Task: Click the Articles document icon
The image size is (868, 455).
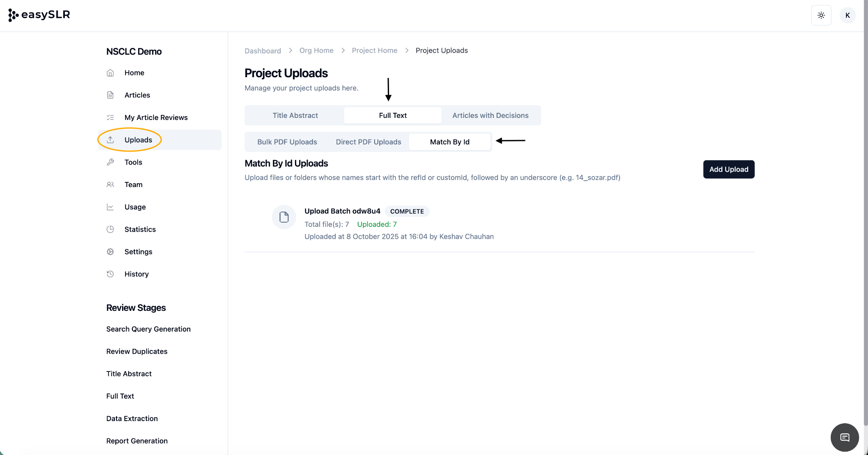Action: (x=110, y=95)
